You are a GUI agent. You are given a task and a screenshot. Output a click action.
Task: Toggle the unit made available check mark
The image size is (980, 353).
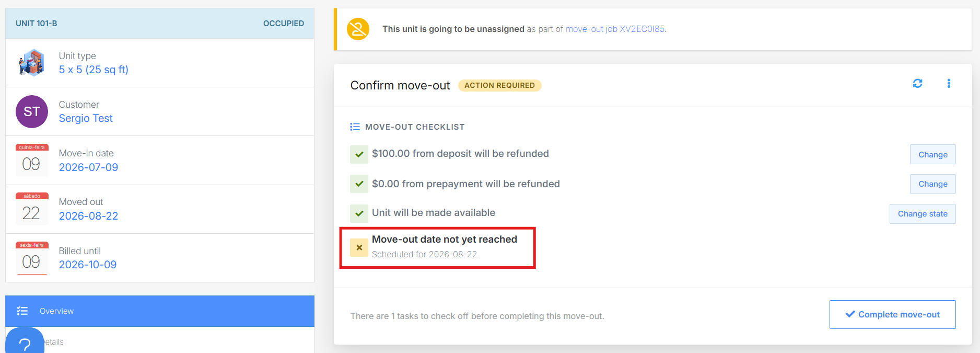(x=359, y=213)
